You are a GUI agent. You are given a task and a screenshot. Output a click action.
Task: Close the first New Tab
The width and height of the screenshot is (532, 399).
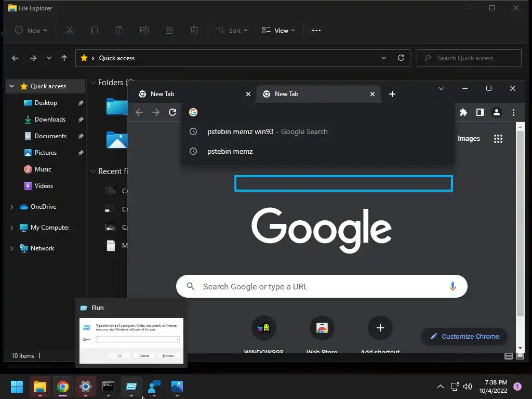tap(248, 94)
